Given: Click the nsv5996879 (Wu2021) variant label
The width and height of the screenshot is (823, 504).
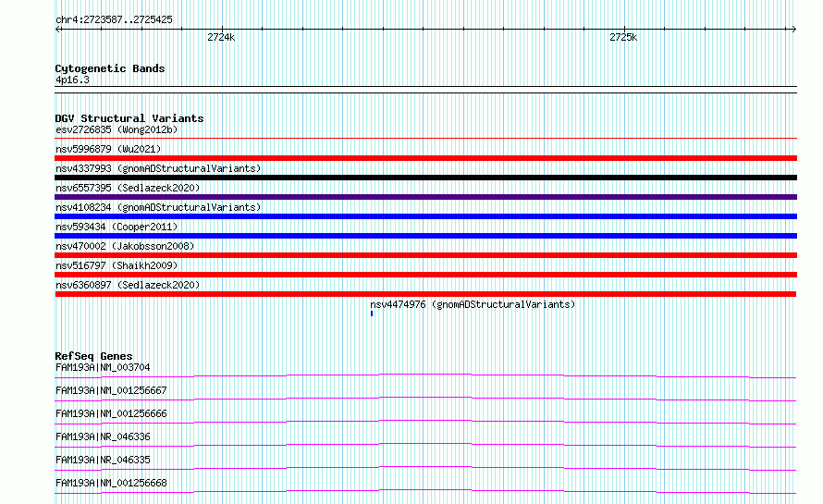Looking at the screenshot, I should (108, 149).
